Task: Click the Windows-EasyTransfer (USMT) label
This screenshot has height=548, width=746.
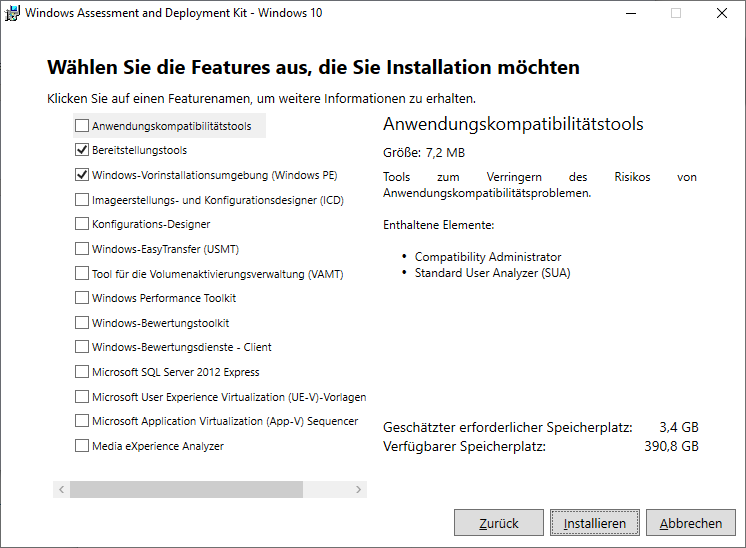Action: tap(165, 249)
